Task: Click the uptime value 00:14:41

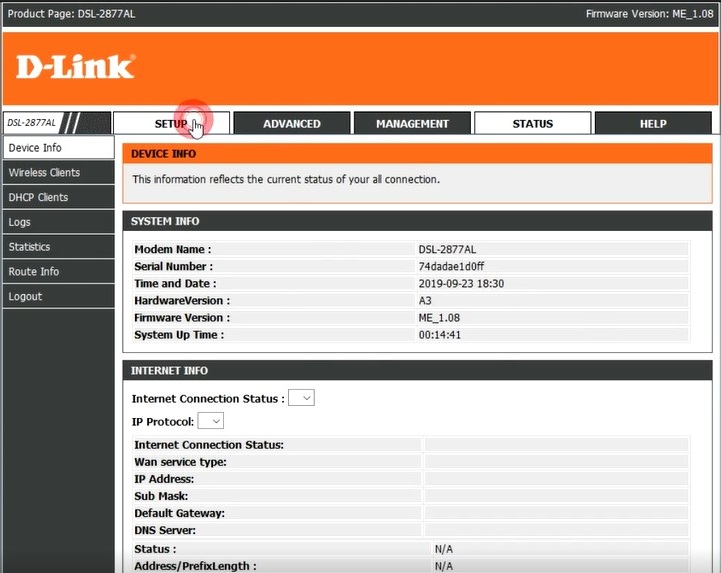Action: [440, 335]
